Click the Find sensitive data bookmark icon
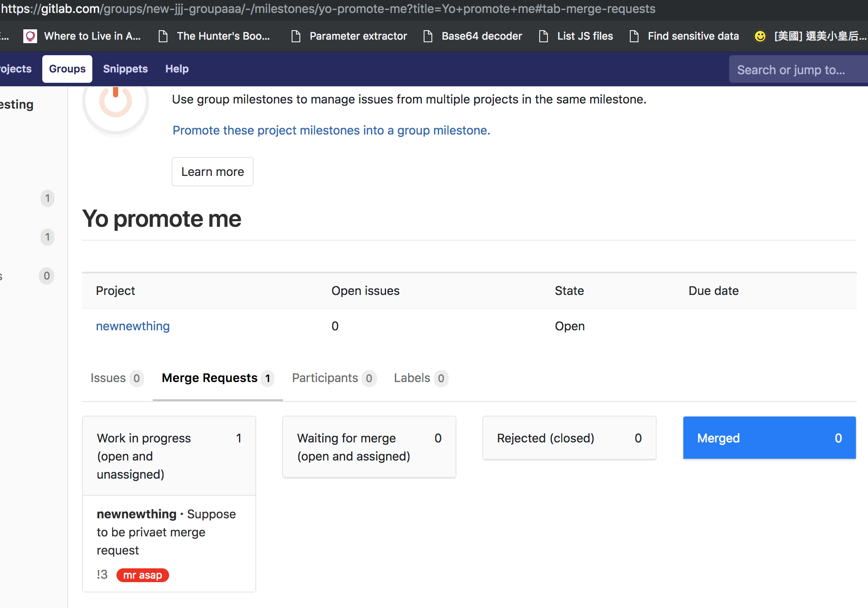Screen dimensions: 868x608 (634, 36)
